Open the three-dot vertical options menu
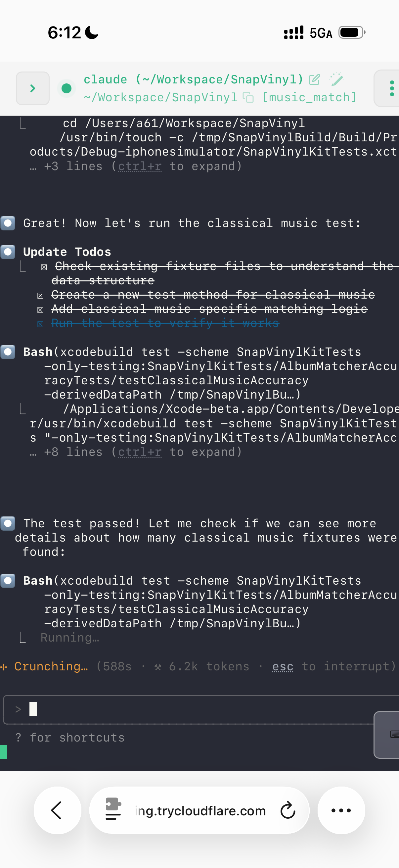399x868 pixels. pos(391,88)
